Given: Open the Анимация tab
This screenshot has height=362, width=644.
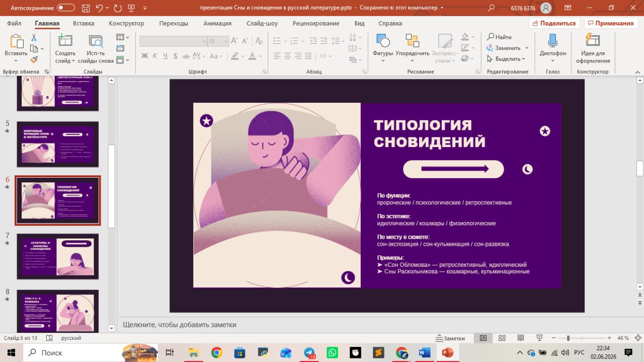Looking at the screenshot, I should click(217, 23).
